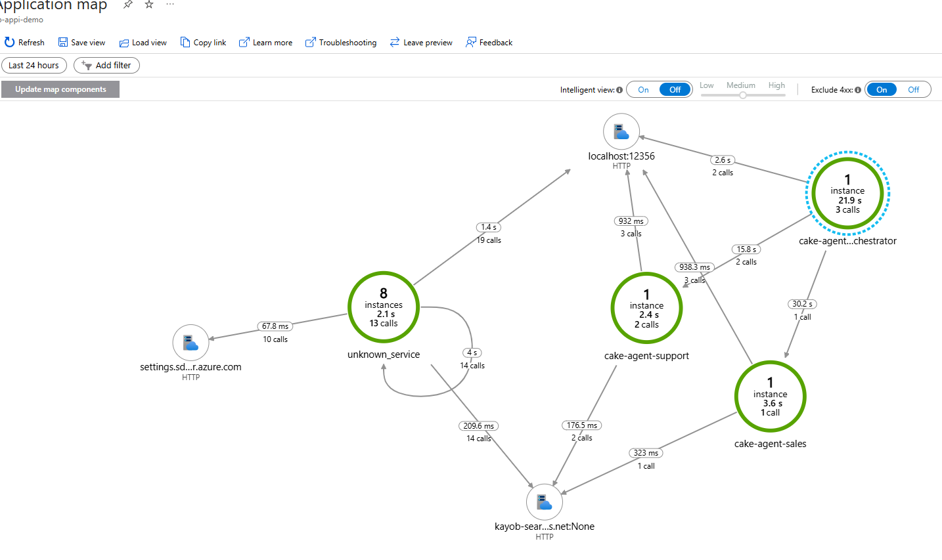
Task: Select the kayob-sear...s.net:None server icon
Action: (545, 502)
